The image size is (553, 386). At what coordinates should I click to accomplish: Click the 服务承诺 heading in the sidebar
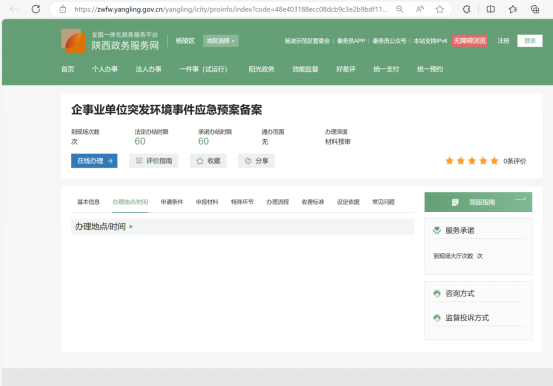(460, 230)
